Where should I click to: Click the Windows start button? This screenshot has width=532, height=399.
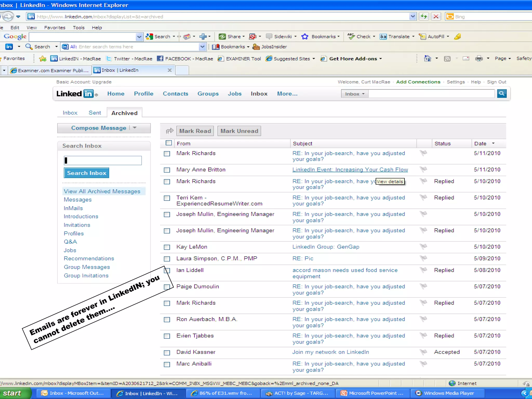pyautogui.click(x=15, y=393)
